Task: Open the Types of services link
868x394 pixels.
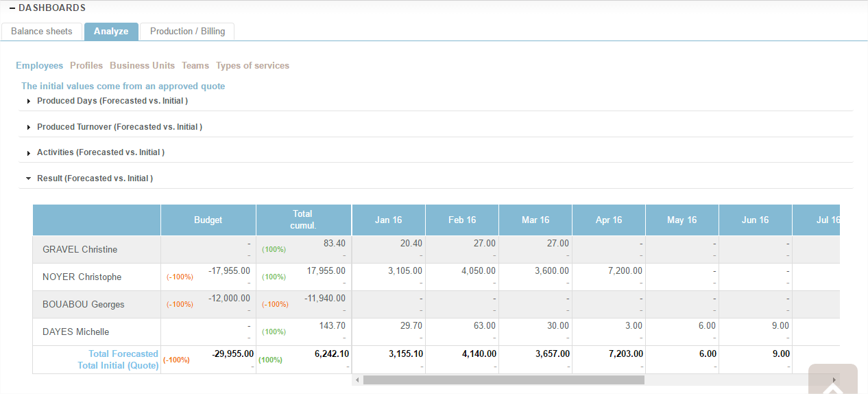Action: 252,66
